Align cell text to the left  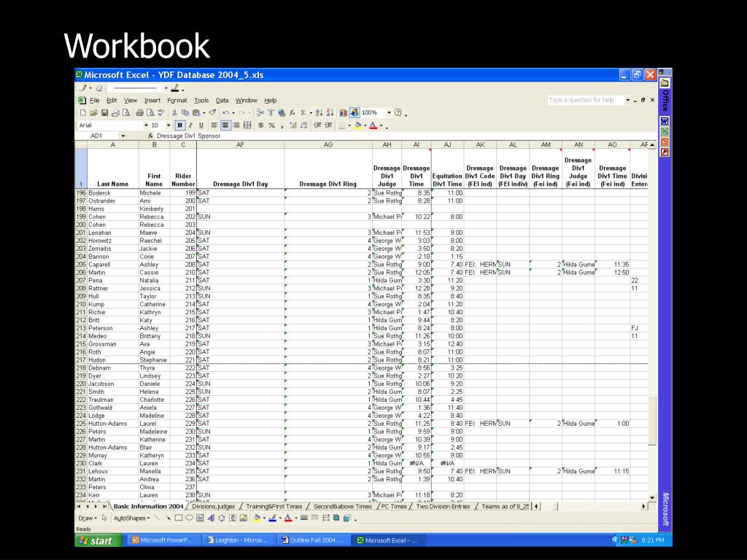tap(215, 125)
